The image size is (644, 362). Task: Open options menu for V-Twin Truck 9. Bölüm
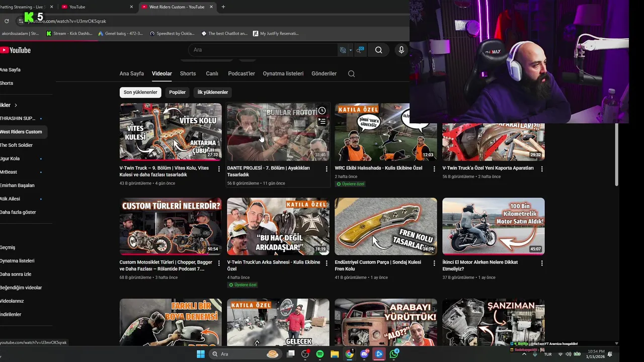click(x=219, y=169)
